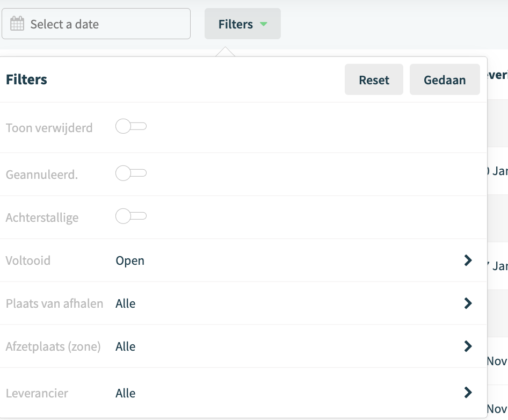Click Alle value for Plaats van afhalen
The height and width of the screenshot is (420, 508).
point(126,303)
